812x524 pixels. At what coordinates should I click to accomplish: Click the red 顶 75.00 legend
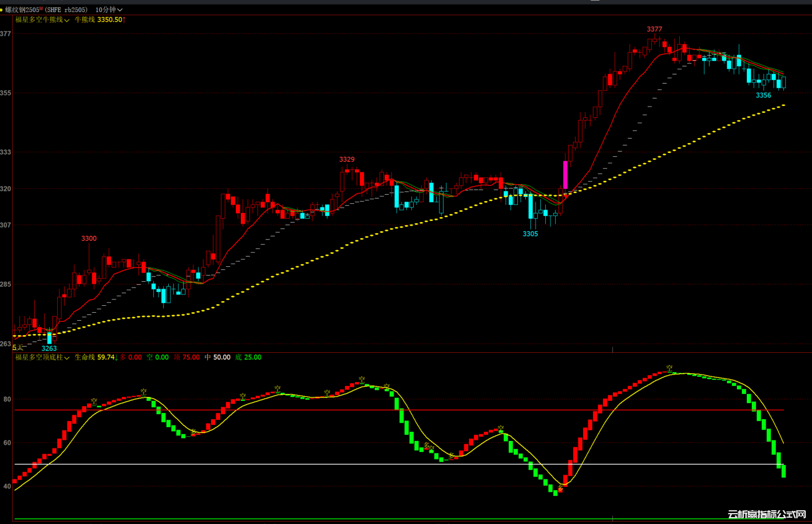187,357
